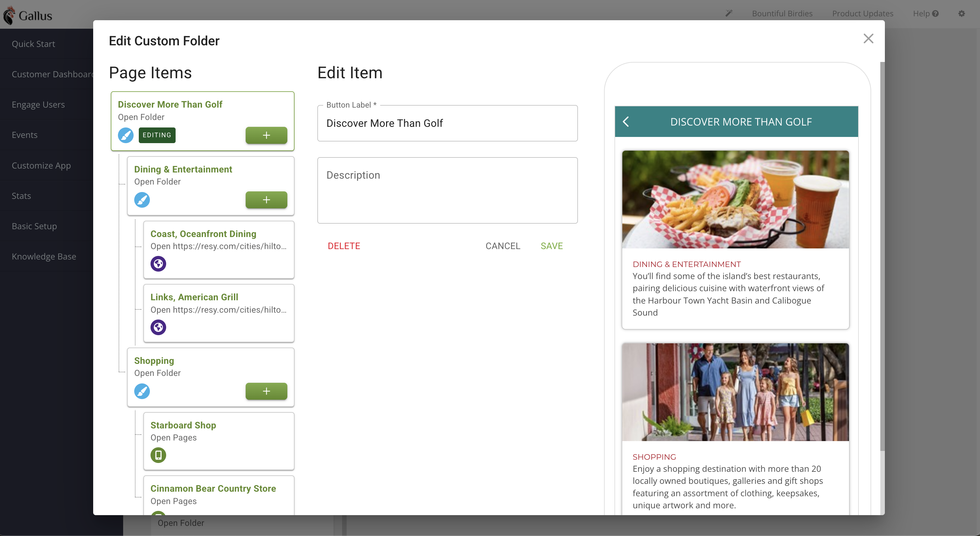Open Product Updates in top bar
The width and height of the screenshot is (980, 536).
coord(862,14)
